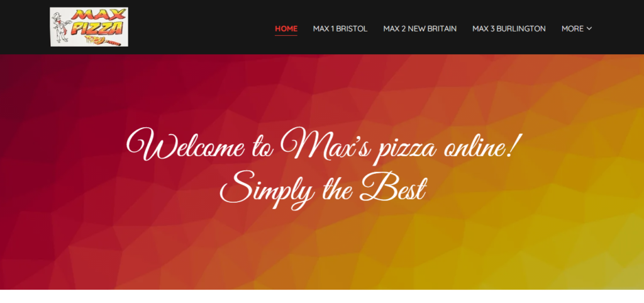Click the Welcome to Max's pizza heading
Image resolution: width=644 pixels, height=303 pixels.
point(320,145)
